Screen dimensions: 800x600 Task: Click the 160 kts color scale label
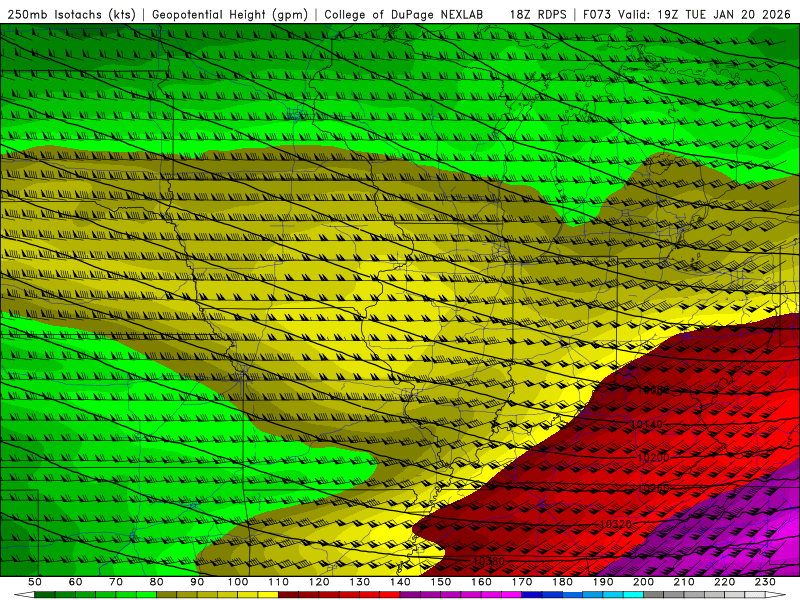481,582
